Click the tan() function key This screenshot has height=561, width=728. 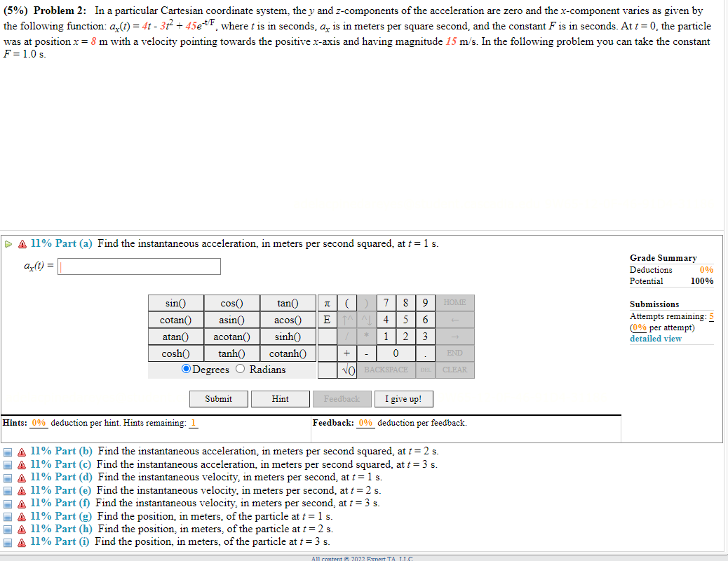tap(288, 302)
